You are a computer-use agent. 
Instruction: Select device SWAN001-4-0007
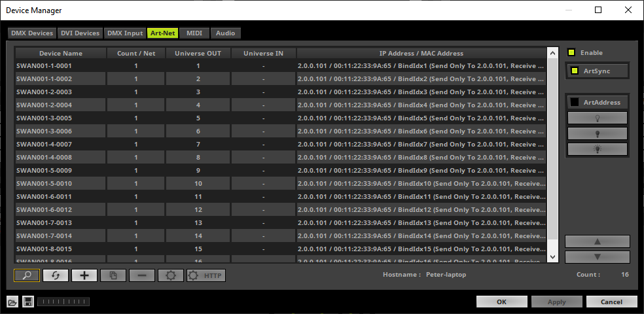tap(61, 145)
